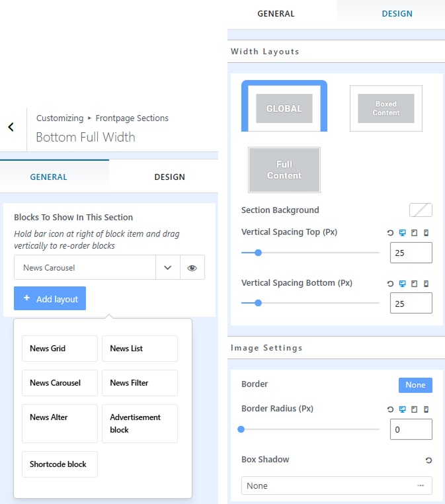Click the Add layout button
Image resolution: width=445 pixels, height=504 pixels.
point(50,299)
